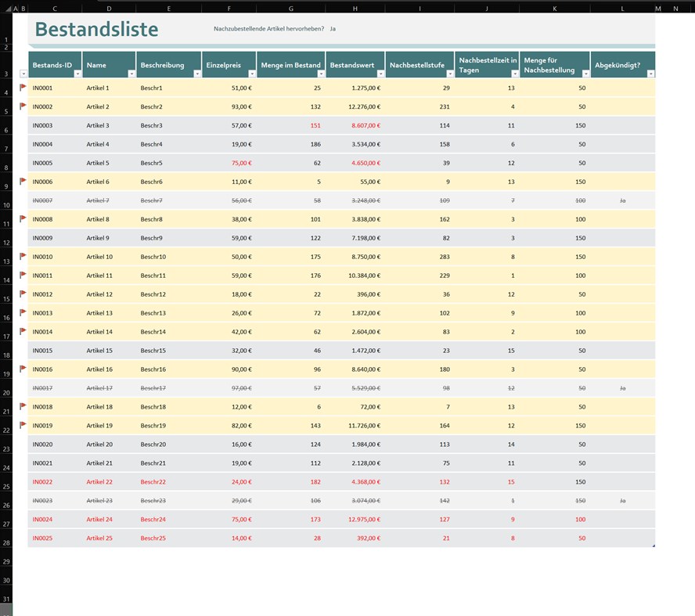Select column header G
The image size is (695, 616).
[x=291, y=9]
